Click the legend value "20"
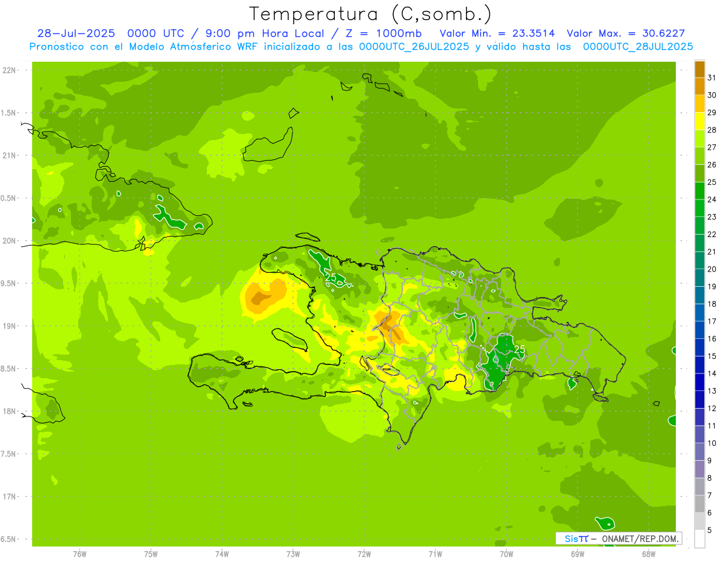 point(712,269)
